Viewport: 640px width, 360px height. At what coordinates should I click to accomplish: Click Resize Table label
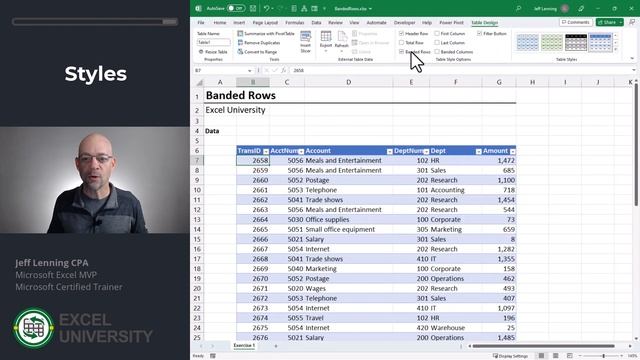pos(216,52)
